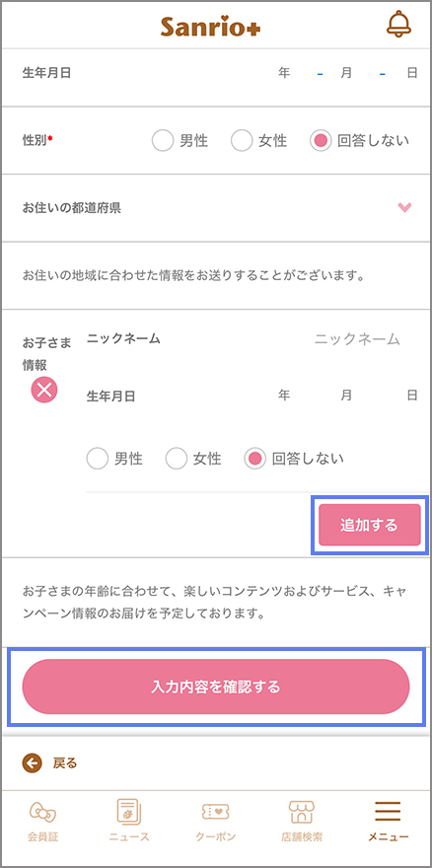The image size is (432, 868).
Task: Open notifications via the bell icon
Action: tap(398, 25)
